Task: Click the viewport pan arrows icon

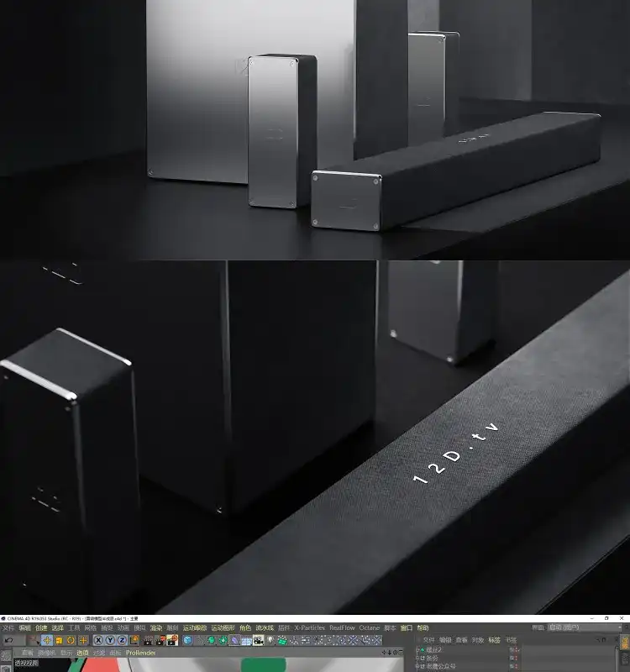Action: [x=385, y=653]
